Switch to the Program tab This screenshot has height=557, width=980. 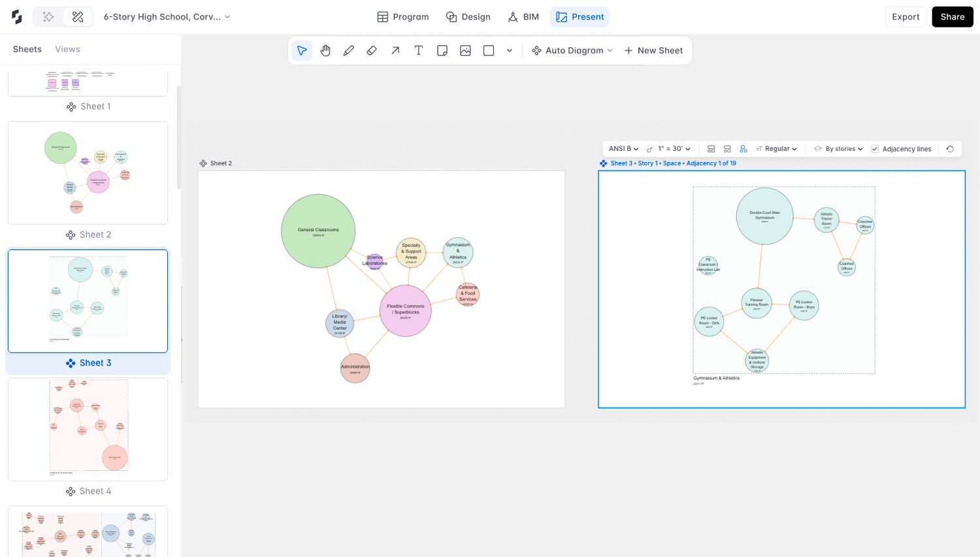pos(403,17)
